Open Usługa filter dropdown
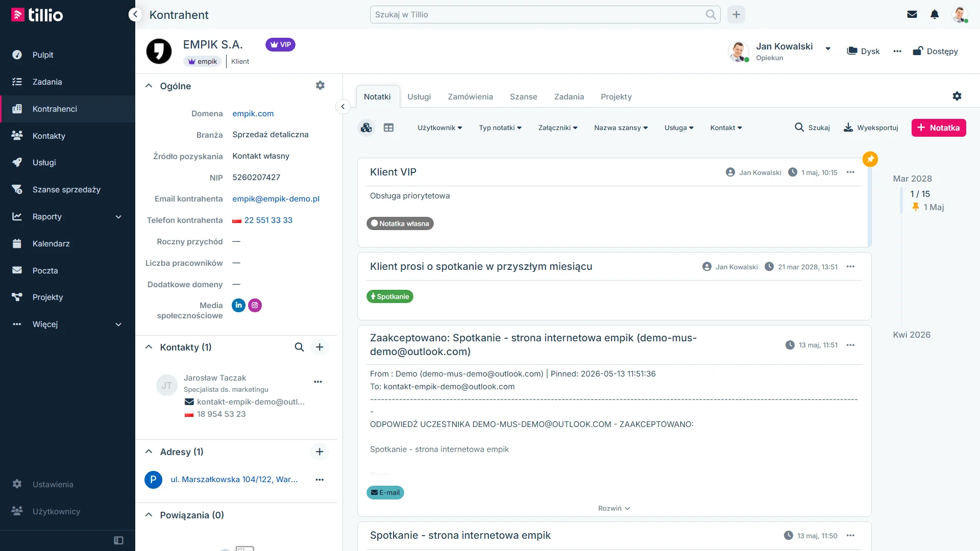The image size is (980, 551). coord(679,128)
